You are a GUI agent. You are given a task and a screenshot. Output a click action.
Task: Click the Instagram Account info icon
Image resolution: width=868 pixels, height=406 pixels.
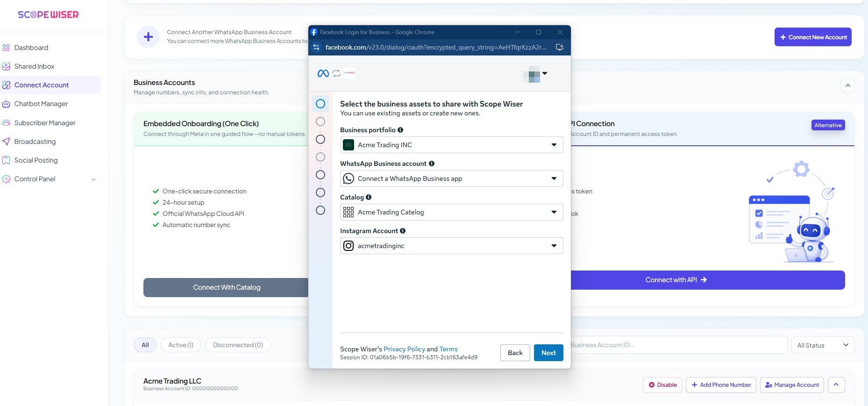click(x=403, y=231)
